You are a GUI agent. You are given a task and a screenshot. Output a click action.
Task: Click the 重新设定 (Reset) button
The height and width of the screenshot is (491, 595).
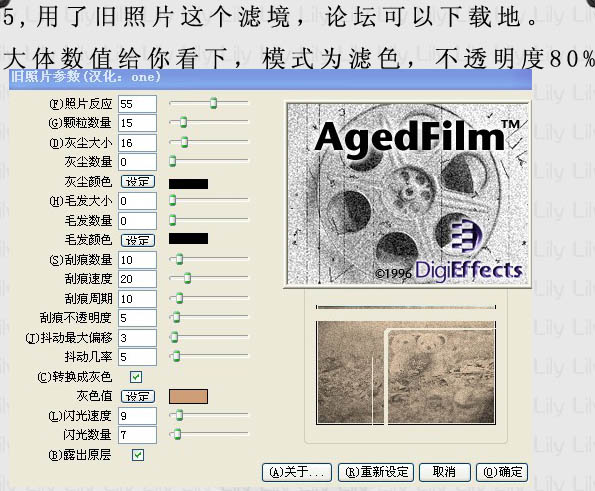point(376,472)
